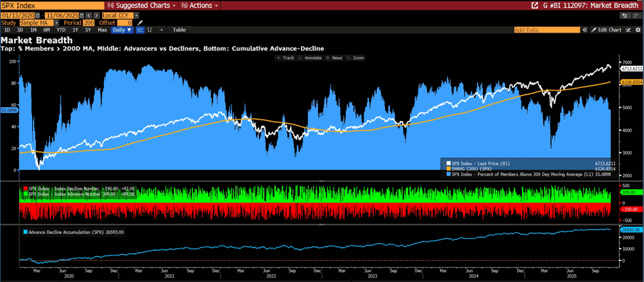Open chart in new window via pop-out icon
The height and width of the screenshot is (282, 644).
click(535, 5)
